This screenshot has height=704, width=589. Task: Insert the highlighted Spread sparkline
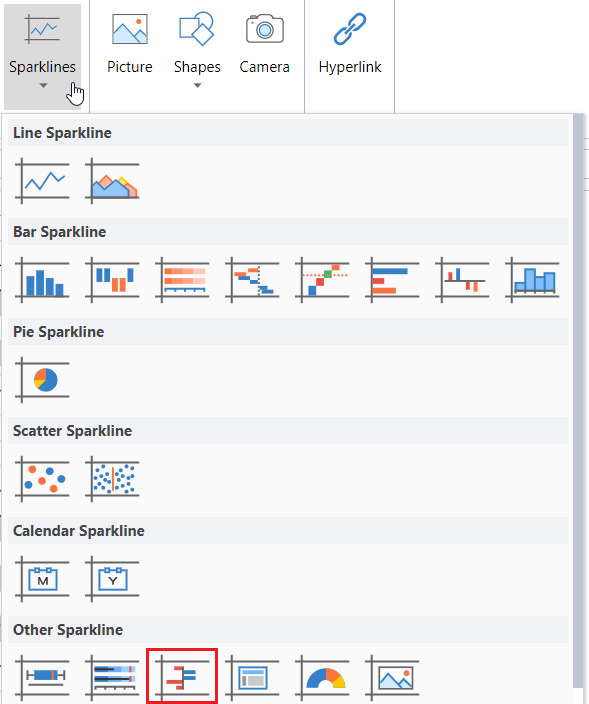[x=182, y=677]
